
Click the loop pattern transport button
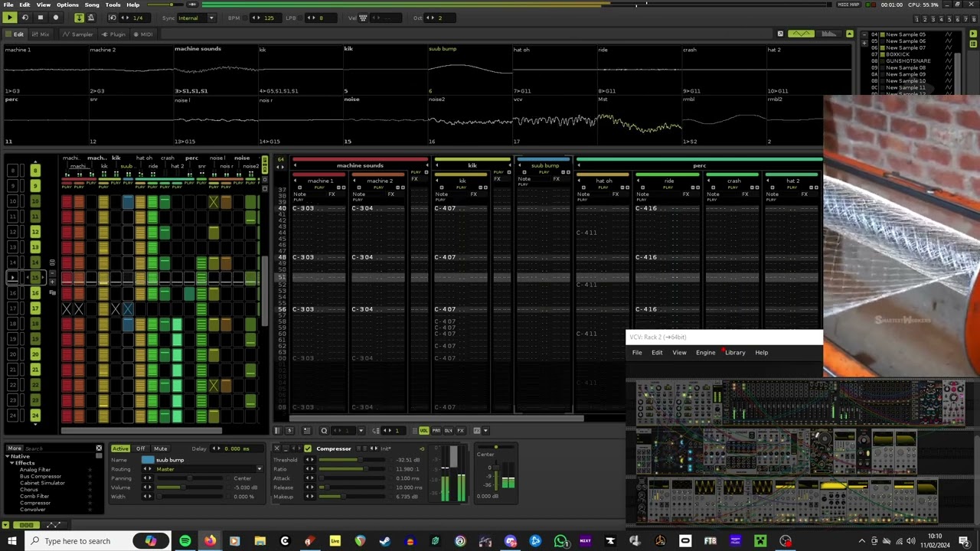pos(25,18)
